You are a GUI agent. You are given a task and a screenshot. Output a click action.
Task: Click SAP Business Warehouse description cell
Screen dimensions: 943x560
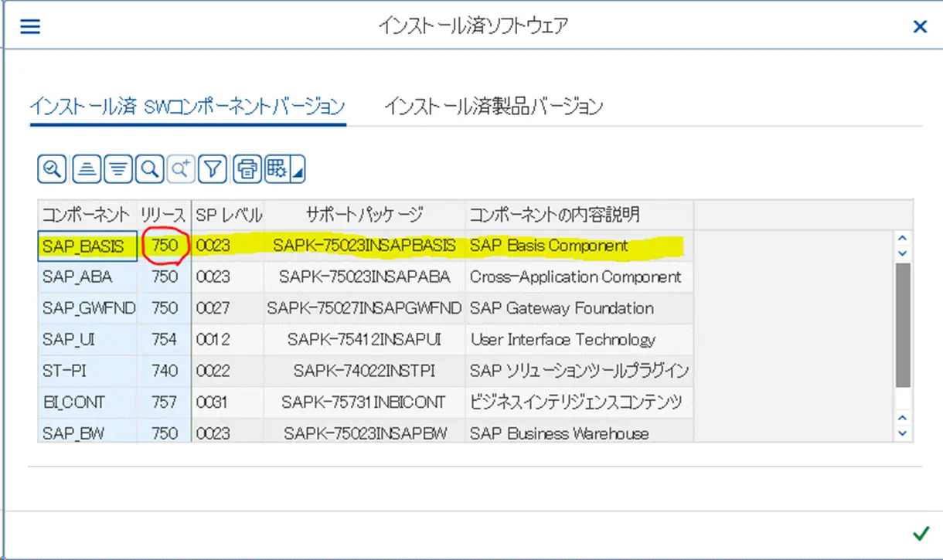click(x=579, y=431)
